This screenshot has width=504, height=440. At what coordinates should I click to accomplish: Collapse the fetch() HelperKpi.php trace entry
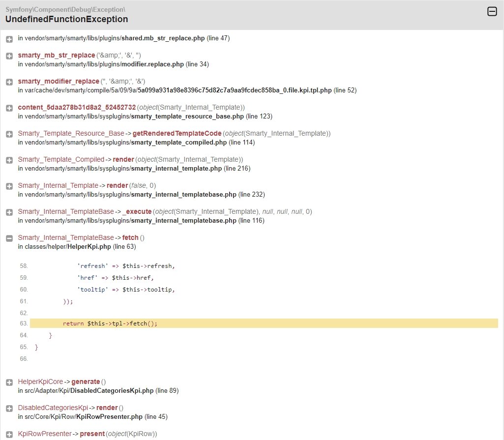tap(9, 238)
